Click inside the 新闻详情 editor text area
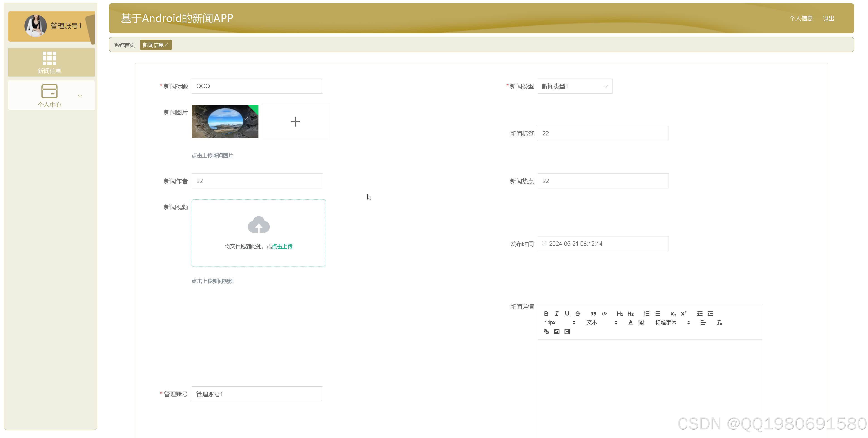The image size is (868, 438). point(650,389)
